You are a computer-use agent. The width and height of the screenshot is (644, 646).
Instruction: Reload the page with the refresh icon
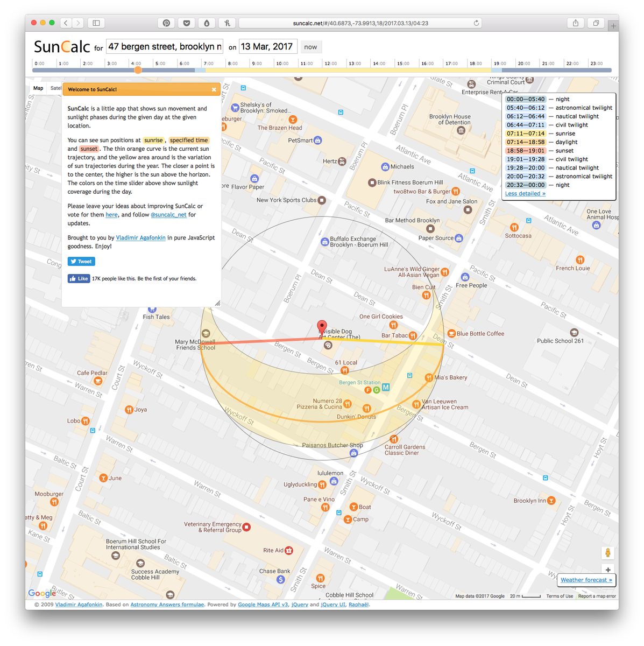[x=476, y=23]
